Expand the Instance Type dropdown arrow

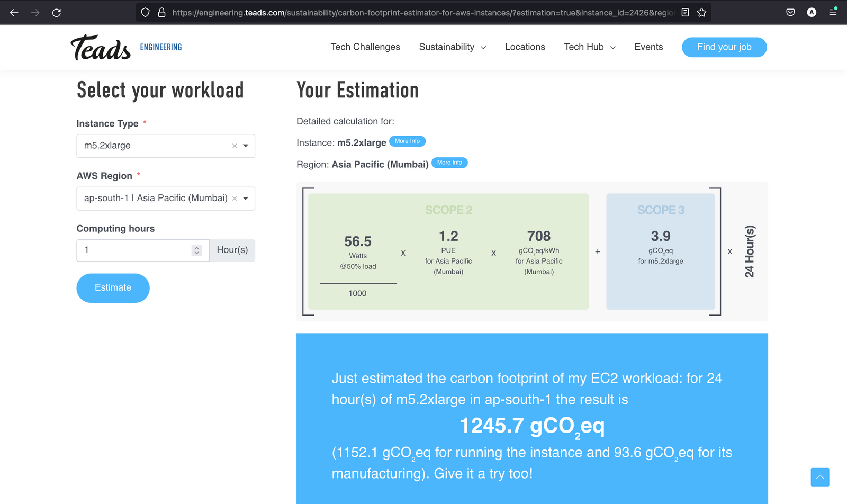pyautogui.click(x=246, y=146)
